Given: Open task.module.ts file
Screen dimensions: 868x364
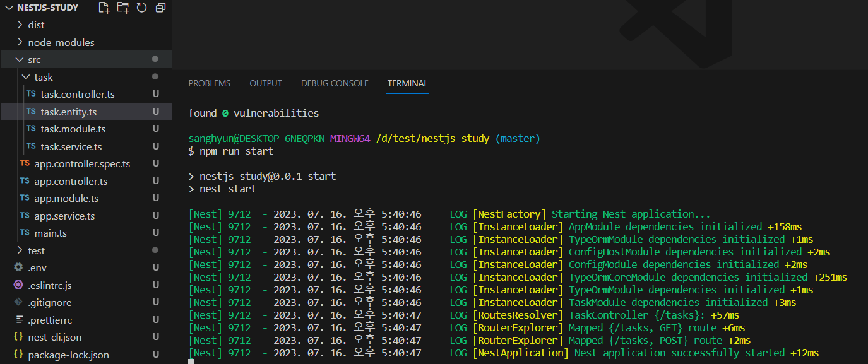Looking at the screenshot, I should pyautogui.click(x=73, y=129).
